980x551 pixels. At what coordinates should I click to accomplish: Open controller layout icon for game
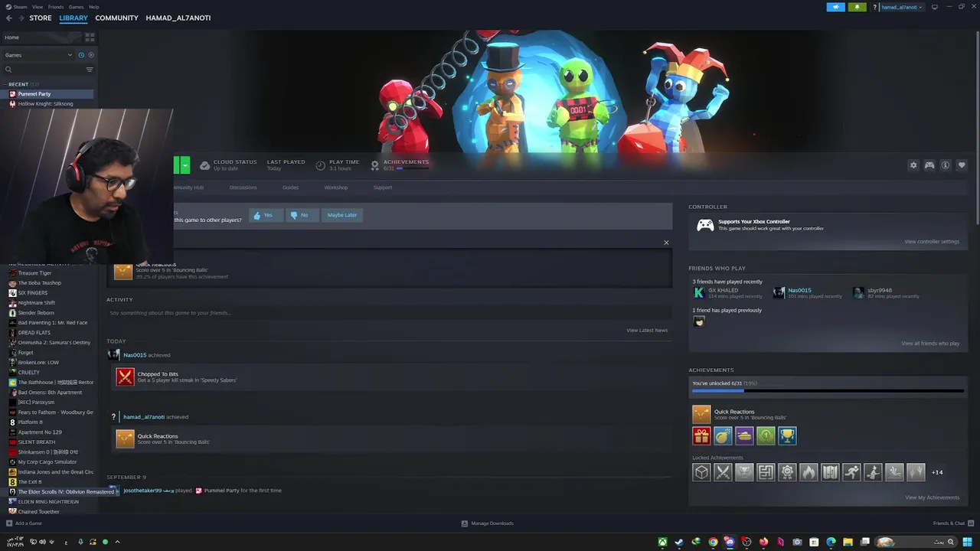[929, 165]
